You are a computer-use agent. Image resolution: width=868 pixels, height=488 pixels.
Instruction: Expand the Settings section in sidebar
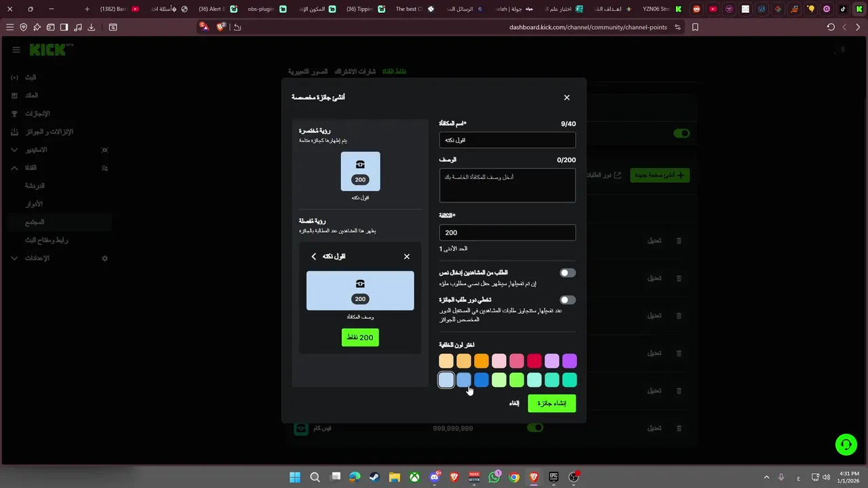pos(15,258)
